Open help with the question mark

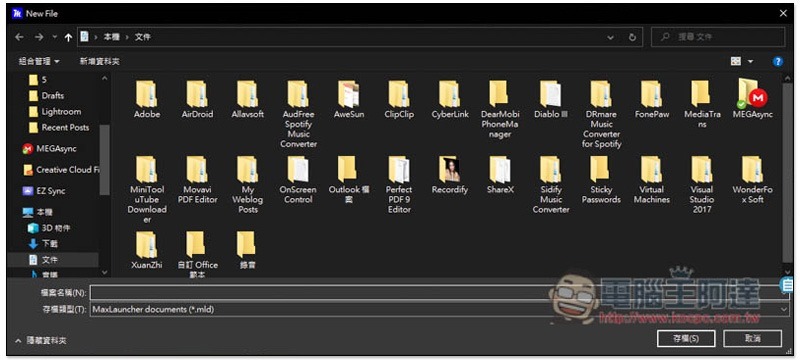[778, 61]
